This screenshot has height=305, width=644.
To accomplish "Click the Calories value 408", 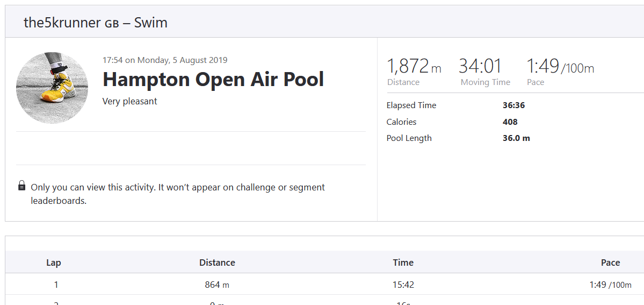I will 510,122.
